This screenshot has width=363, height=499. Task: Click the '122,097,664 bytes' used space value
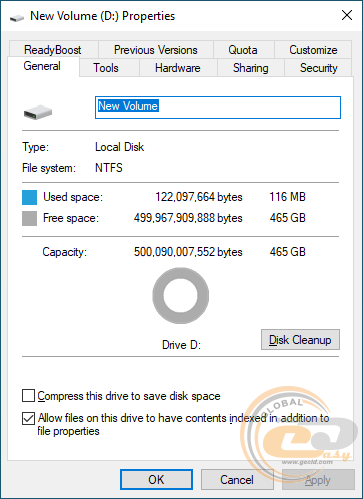click(199, 197)
